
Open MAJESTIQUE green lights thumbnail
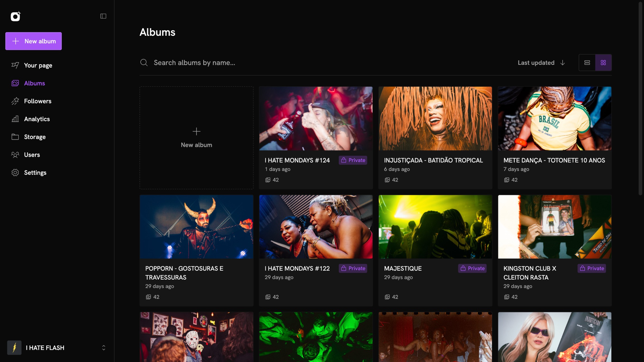tap(435, 227)
